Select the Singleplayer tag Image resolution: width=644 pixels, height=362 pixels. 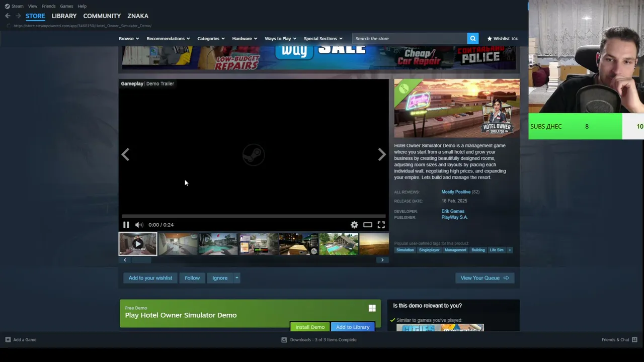coord(429,250)
